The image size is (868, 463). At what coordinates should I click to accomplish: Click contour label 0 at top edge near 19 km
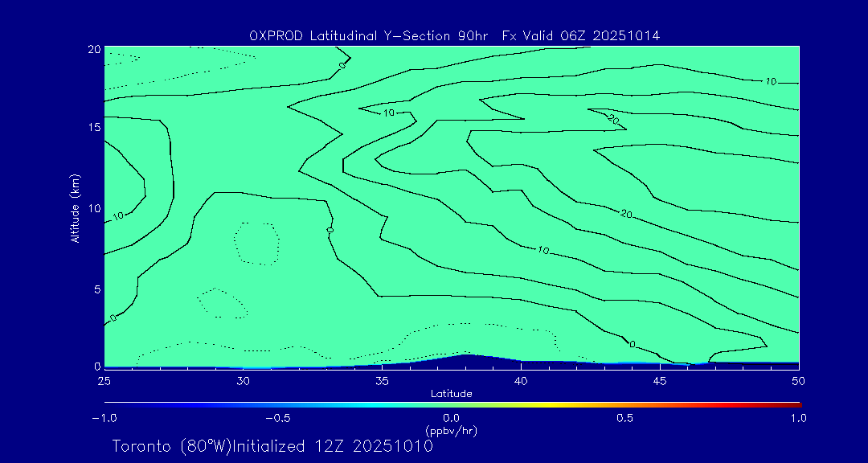pyautogui.click(x=342, y=65)
